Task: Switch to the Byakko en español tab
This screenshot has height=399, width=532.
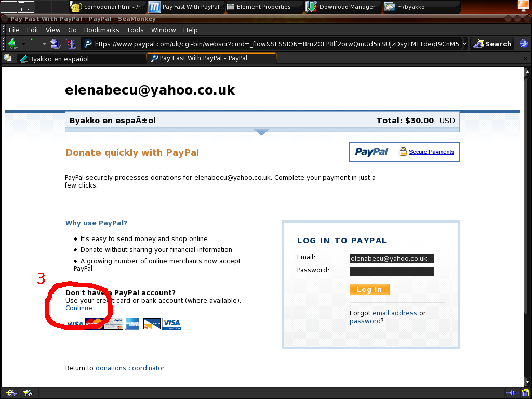Action: [82, 59]
